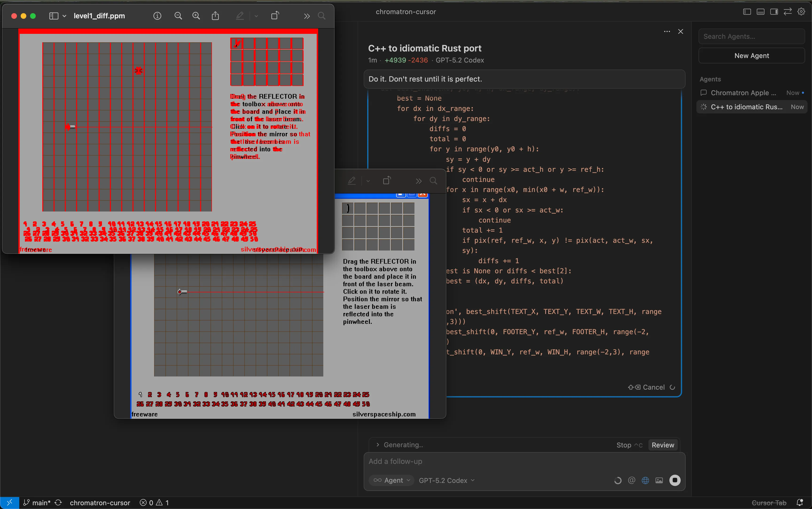This screenshot has width=812, height=509.
Task: Create a New Agent
Action: (751, 55)
